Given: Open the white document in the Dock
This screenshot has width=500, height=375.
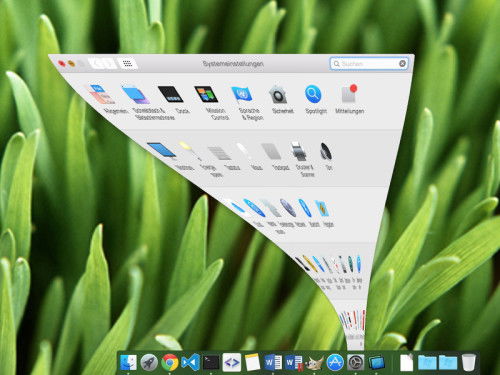Looking at the screenshot, I should [x=406, y=362].
